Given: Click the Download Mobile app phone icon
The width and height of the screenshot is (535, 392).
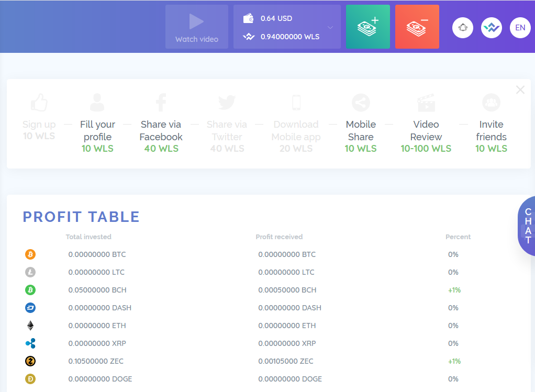Looking at the screenshot, I should (x=296, y=103).
